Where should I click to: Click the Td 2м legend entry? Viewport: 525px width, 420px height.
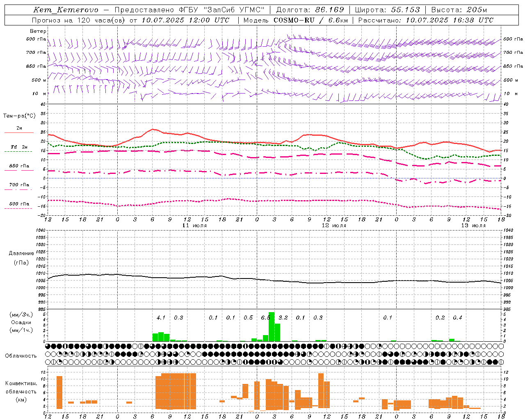(x=19, y=147)
